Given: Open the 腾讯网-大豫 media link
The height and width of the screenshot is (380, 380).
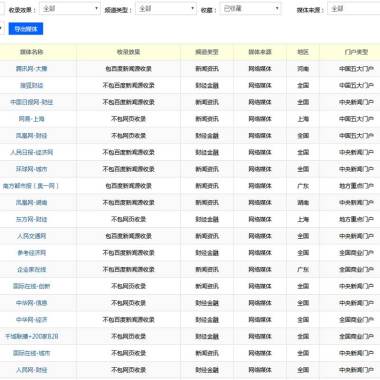Looking at the screenshot, I should tap(31, 69).
